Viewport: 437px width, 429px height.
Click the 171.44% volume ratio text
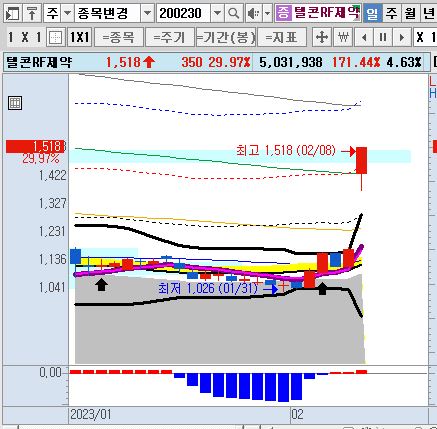point(356,62)
